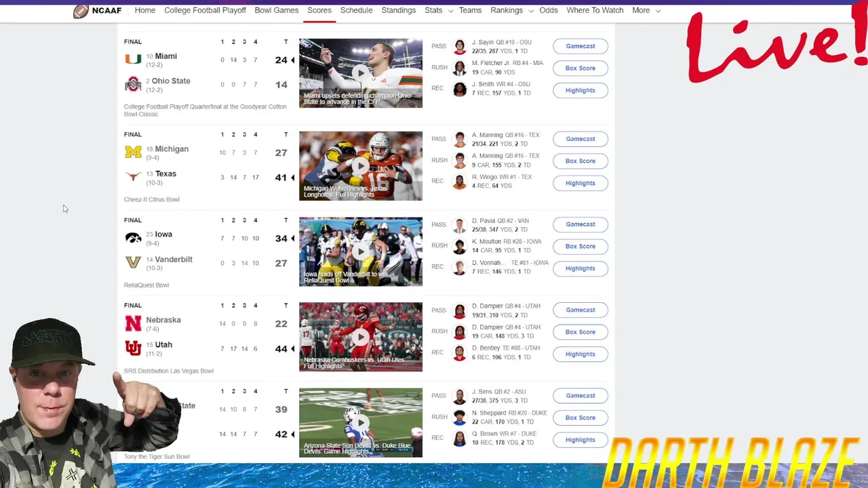Screen dimensions: 868x488
Task: Open Gamecast for Iowa vs Vanderbilt
Action: point(580,224)
